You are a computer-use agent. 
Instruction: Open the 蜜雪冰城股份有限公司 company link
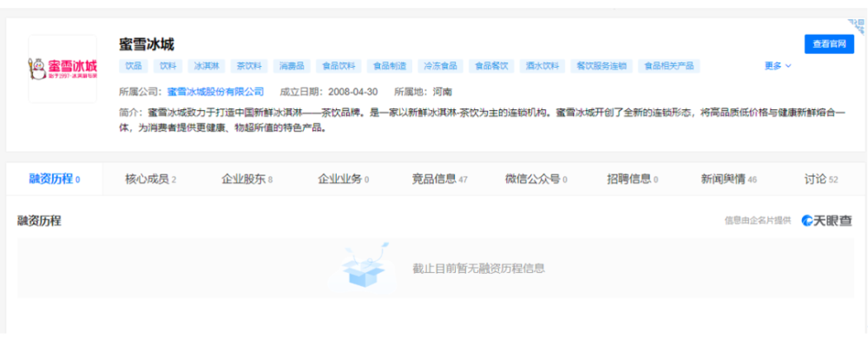click(x=215, y=92)
